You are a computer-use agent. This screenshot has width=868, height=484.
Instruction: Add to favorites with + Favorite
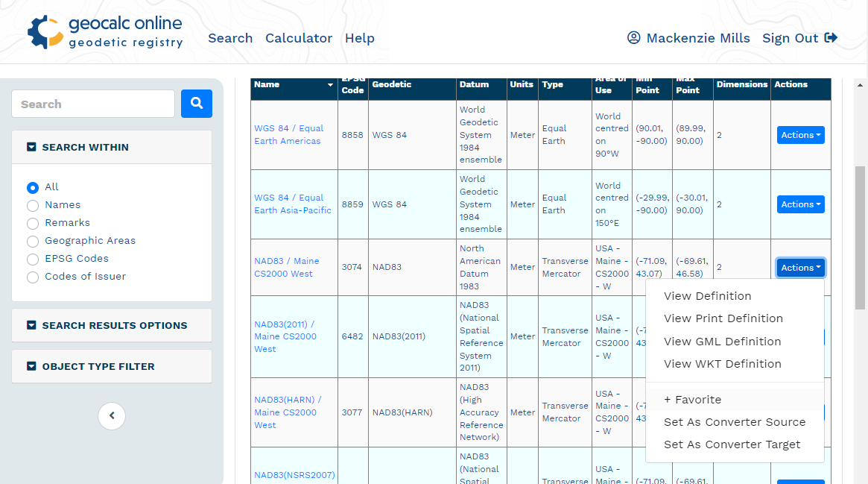point(692,400)
